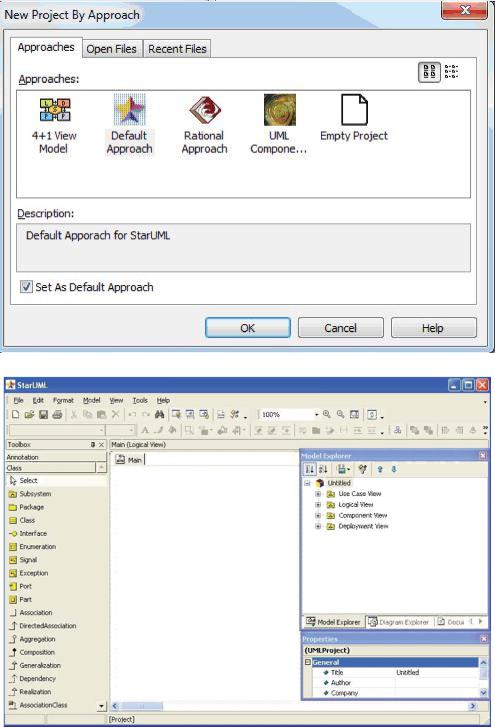
Task: Open the Recent Files tab
Action: pos(177,49)
